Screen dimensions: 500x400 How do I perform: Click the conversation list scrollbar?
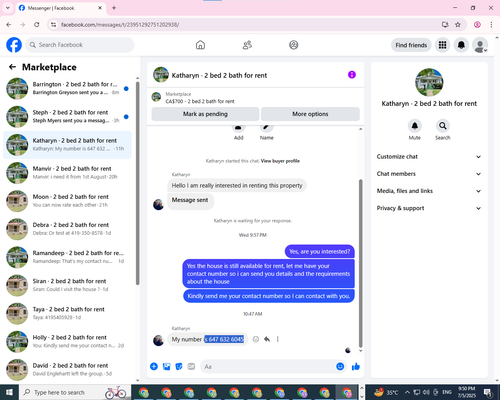[x=137, y=183]
